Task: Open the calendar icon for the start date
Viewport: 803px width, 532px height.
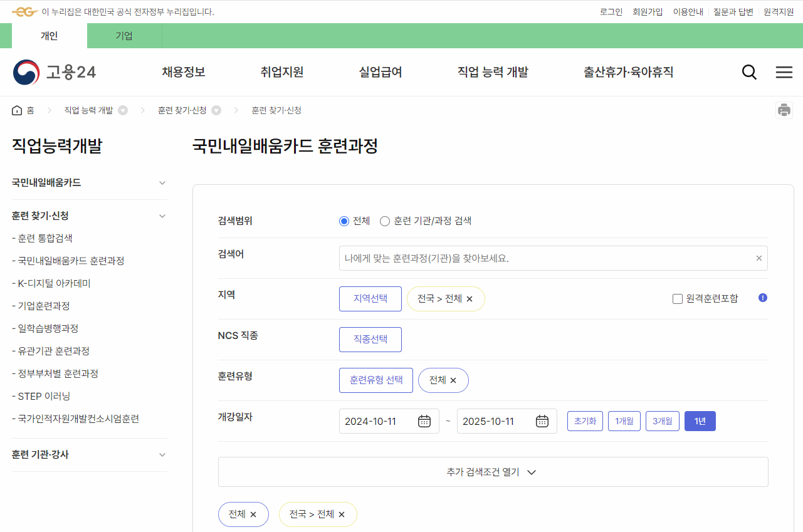Action: (424, 420)
